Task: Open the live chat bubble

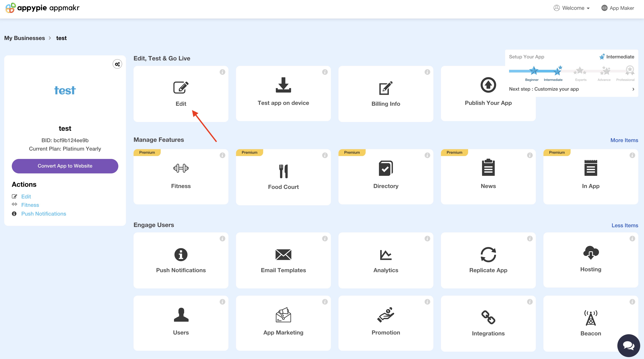Action: [629, 346]
